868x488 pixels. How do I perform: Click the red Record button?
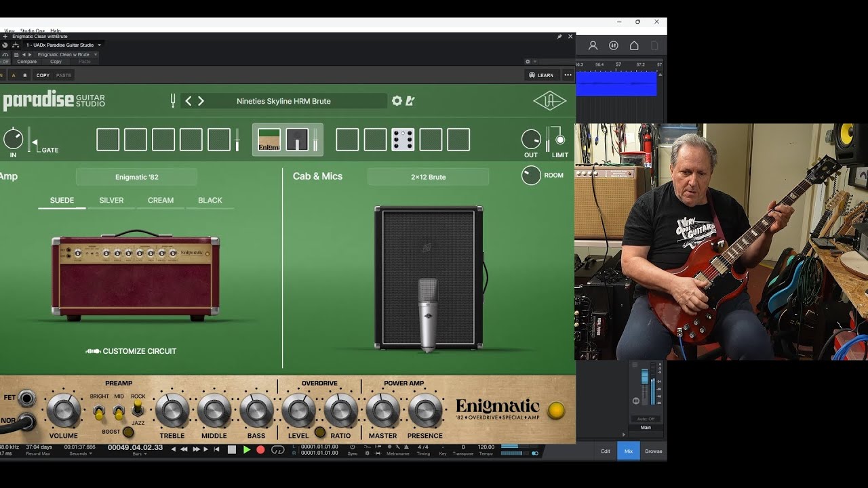coord(260,449)
